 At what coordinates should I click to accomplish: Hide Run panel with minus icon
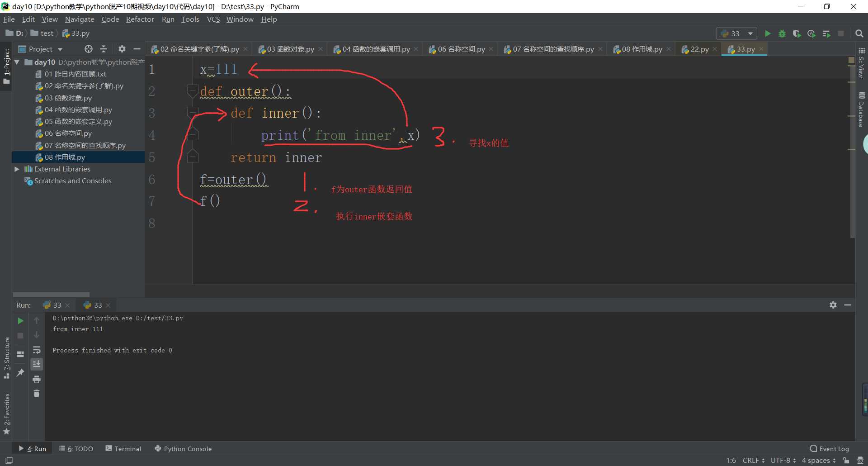848,305
